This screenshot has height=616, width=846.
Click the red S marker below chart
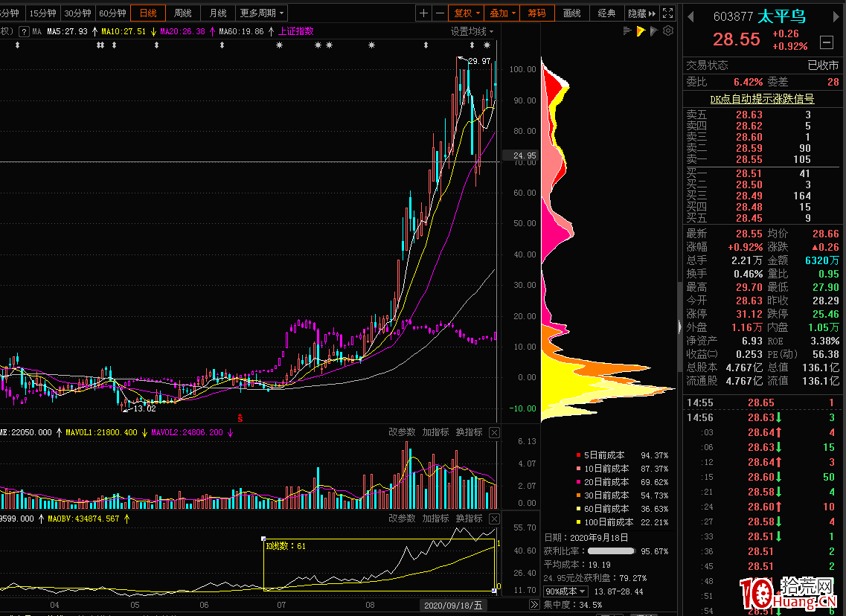coord(240,418)
